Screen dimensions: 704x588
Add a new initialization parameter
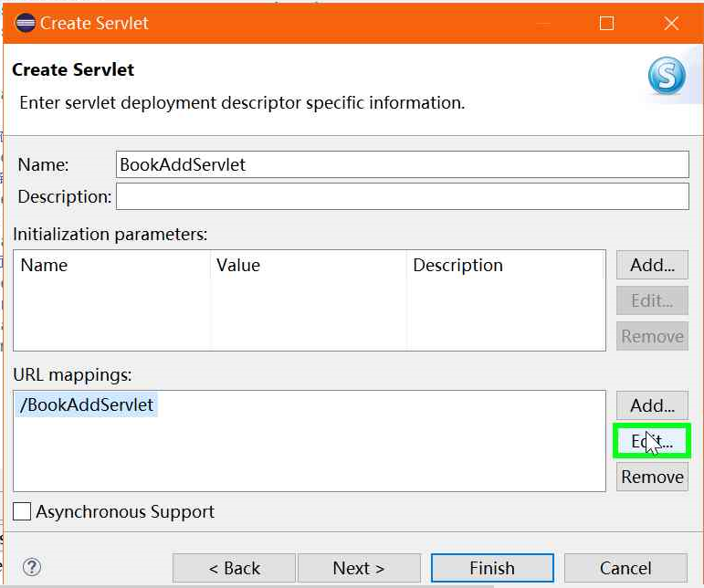pyautogui.click(x=652, y=265)
